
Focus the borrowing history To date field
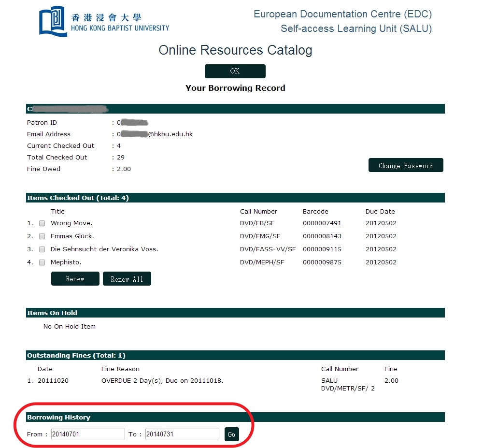tap(182, 434)
